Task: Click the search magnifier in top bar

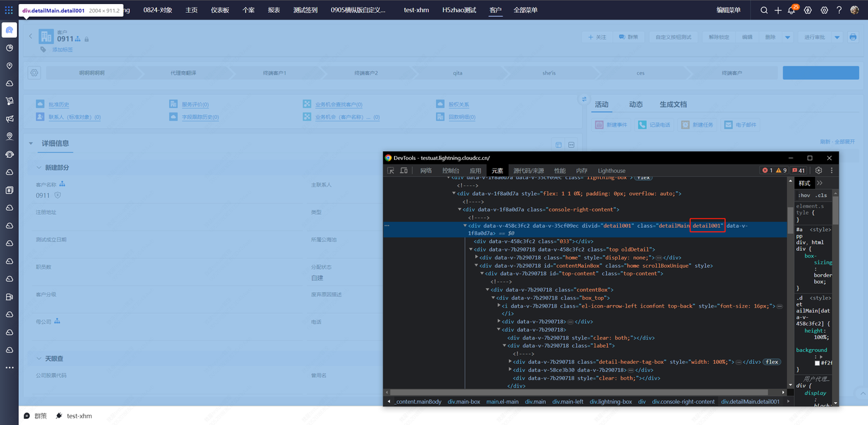Action: tap(764, 10)
